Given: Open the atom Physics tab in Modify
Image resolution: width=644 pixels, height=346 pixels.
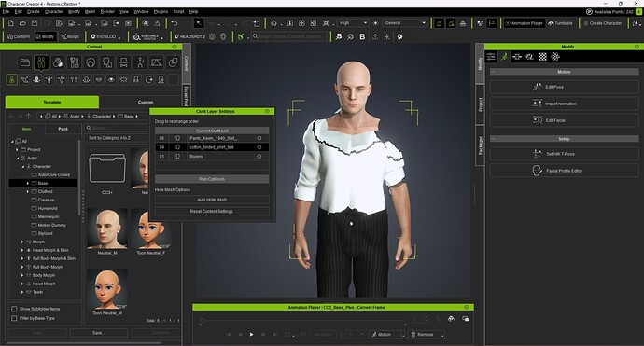Looking at the screenshot, I should click(555, 57).
